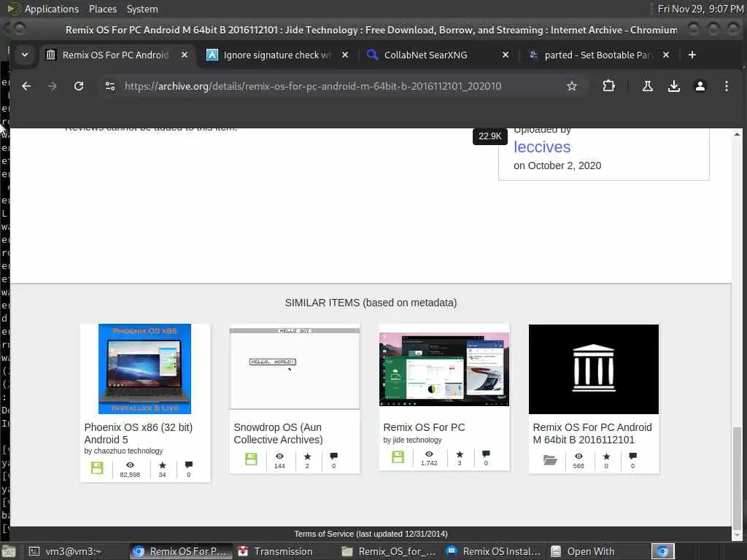Switch to Ignore signature check tab
The width and height of the screenshot is (747, 560).
(x=277, y=55)
